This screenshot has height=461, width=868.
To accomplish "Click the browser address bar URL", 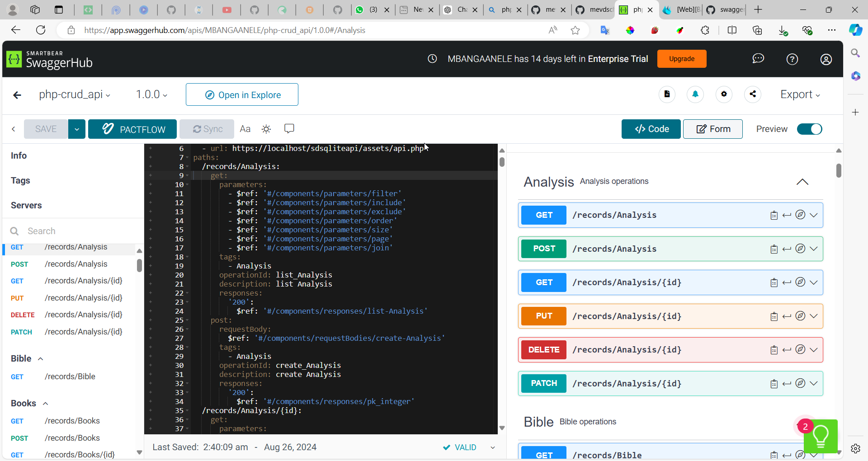I will (225, 30).
